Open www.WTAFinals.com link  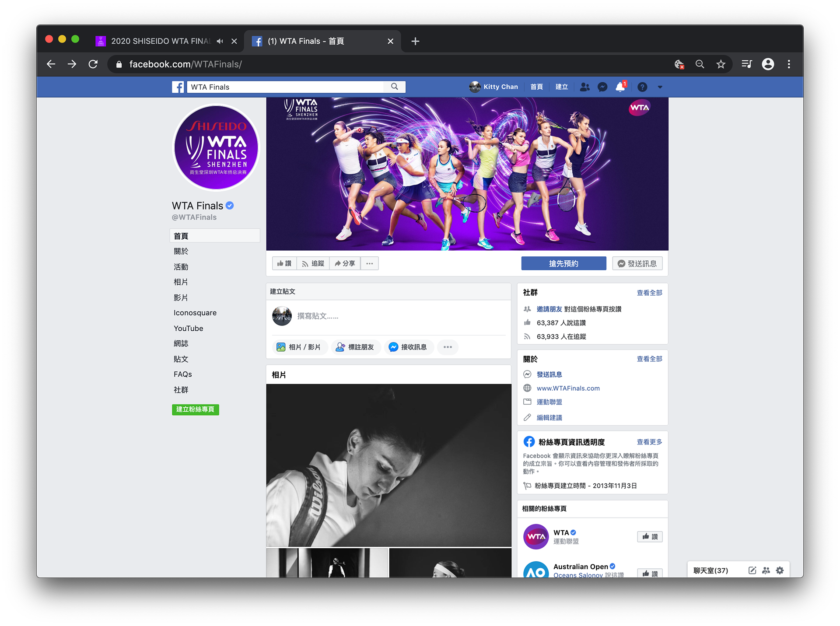point(568,388)
